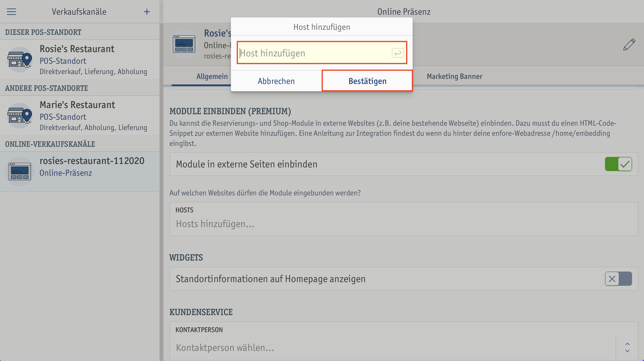Click 'Direktverkauf, Abholung, Lieferung' text

click(93, 128)
